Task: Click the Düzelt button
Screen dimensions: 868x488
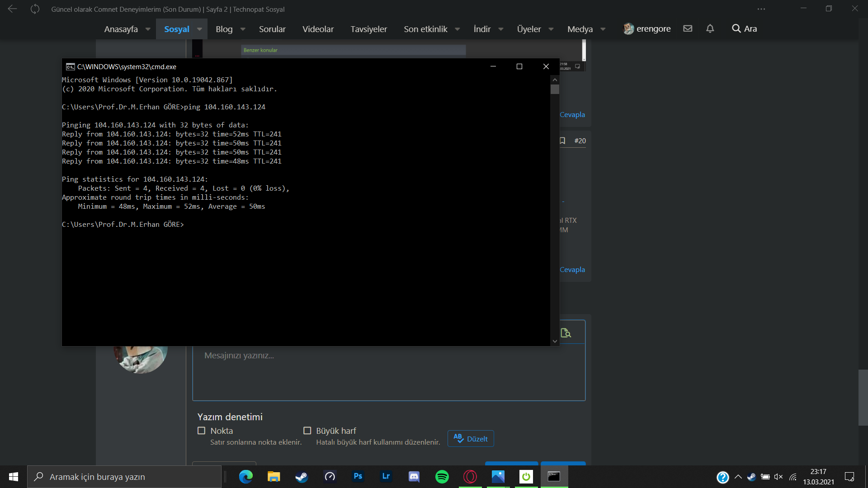Action: coord(471,439)
